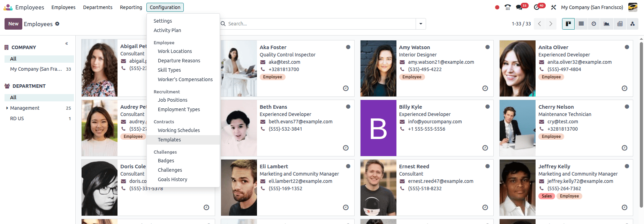Open the Employees top menu
644x224 pixels.
(63, 7)
